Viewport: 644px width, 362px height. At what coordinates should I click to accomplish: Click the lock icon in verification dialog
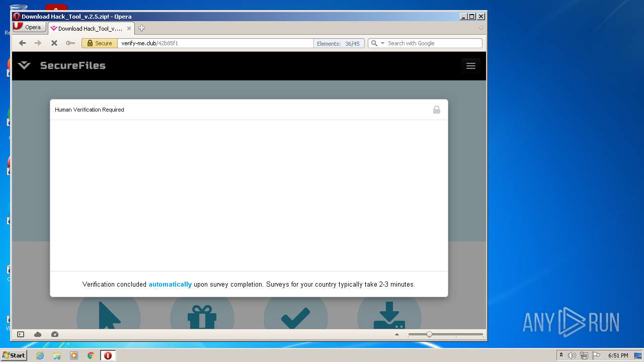[x=437, y=110]
